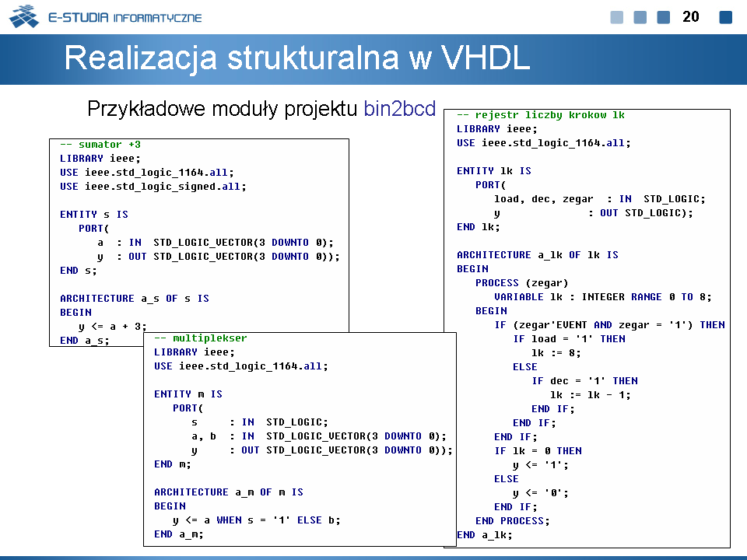This screenshot has width=747, height=560.
Task: Click 'USE ieee.std_logic_signed.all;' line
Action: pos(153,186)
